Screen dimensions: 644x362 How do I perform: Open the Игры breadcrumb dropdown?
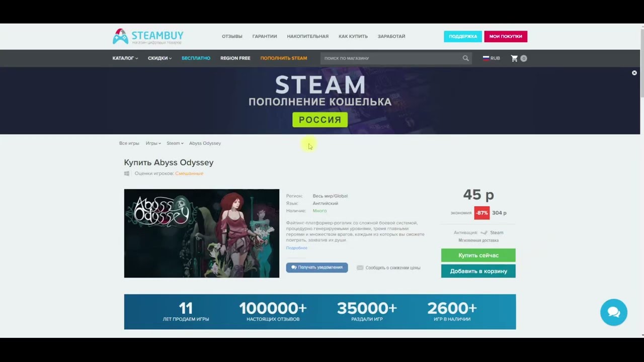(153, 143)
